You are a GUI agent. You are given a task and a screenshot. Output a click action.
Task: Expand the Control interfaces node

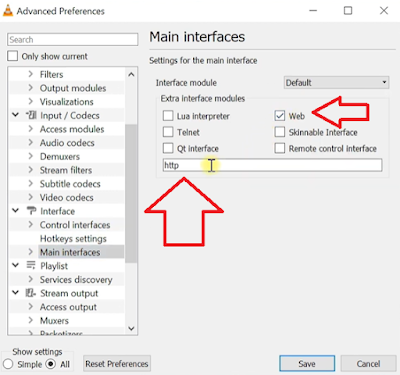click(31, 225)
